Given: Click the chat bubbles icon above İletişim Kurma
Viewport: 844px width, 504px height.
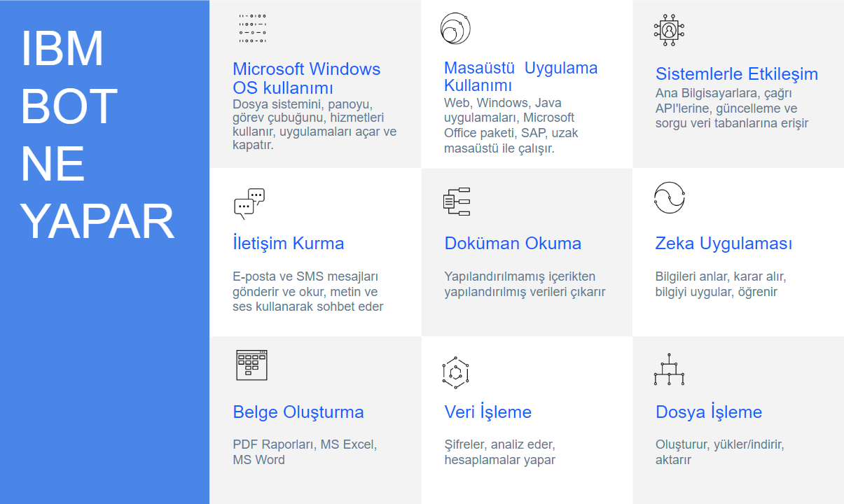Looking at the screenshot, I should click(x=249, y=204).
